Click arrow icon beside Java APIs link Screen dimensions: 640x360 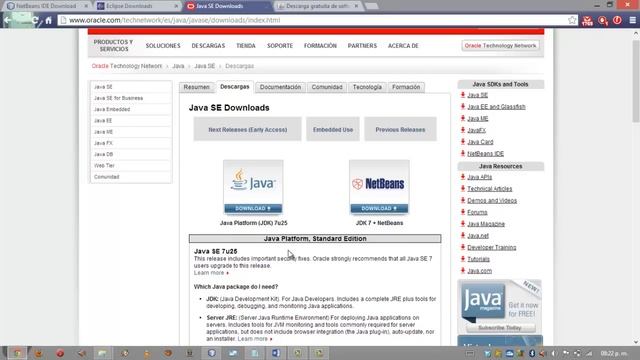[463, 177]
